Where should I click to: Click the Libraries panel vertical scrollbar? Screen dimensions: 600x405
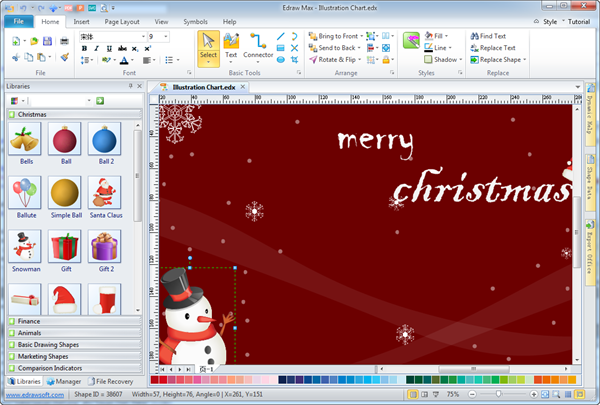[138, 175]
